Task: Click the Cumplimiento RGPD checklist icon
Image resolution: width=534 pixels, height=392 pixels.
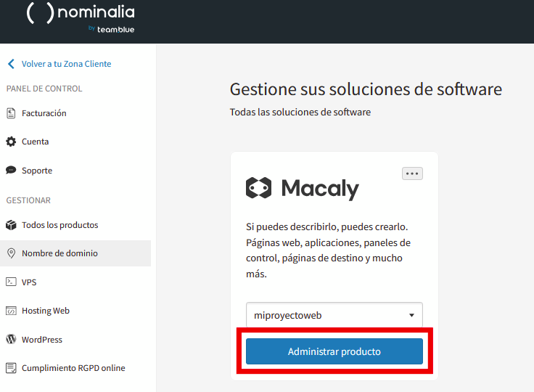Action: [x=11, y=368]
